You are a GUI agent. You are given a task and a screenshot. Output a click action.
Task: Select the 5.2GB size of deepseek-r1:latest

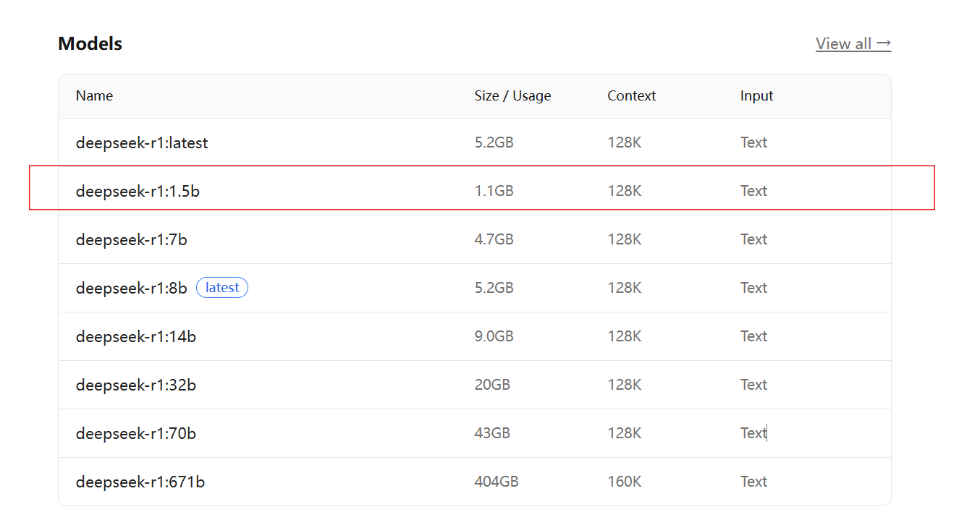click(x=494, y=142)
